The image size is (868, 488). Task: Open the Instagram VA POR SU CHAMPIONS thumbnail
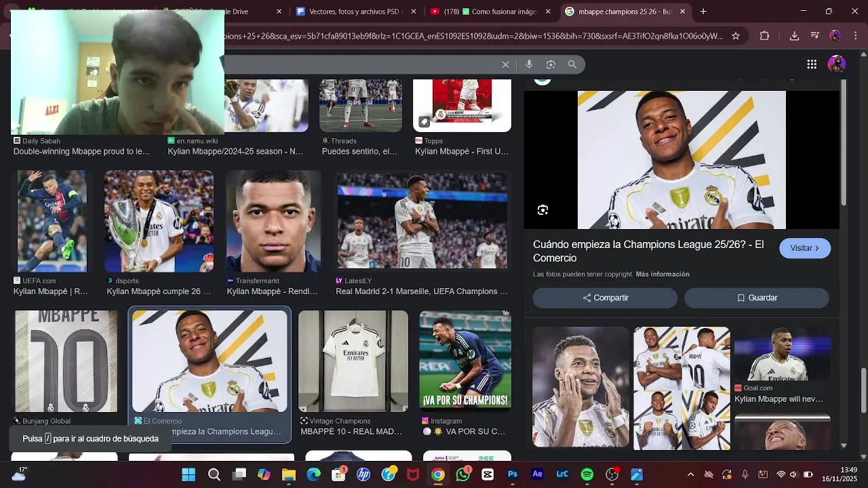coord(465,361)
